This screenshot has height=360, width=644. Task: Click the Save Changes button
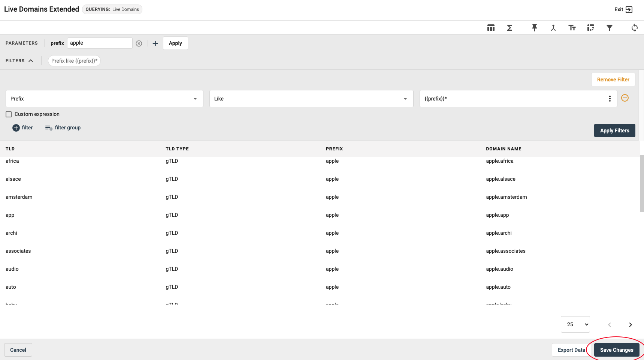[617, 350]
